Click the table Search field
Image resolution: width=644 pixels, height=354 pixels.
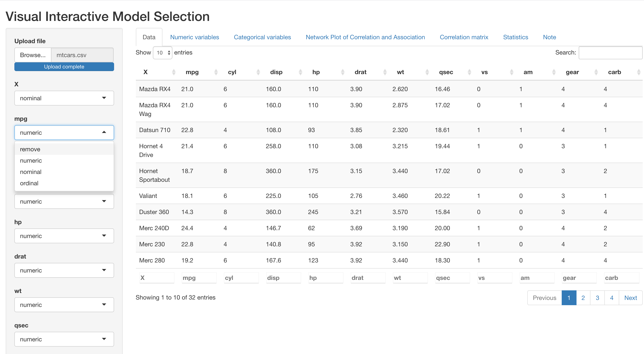[610, 53]
